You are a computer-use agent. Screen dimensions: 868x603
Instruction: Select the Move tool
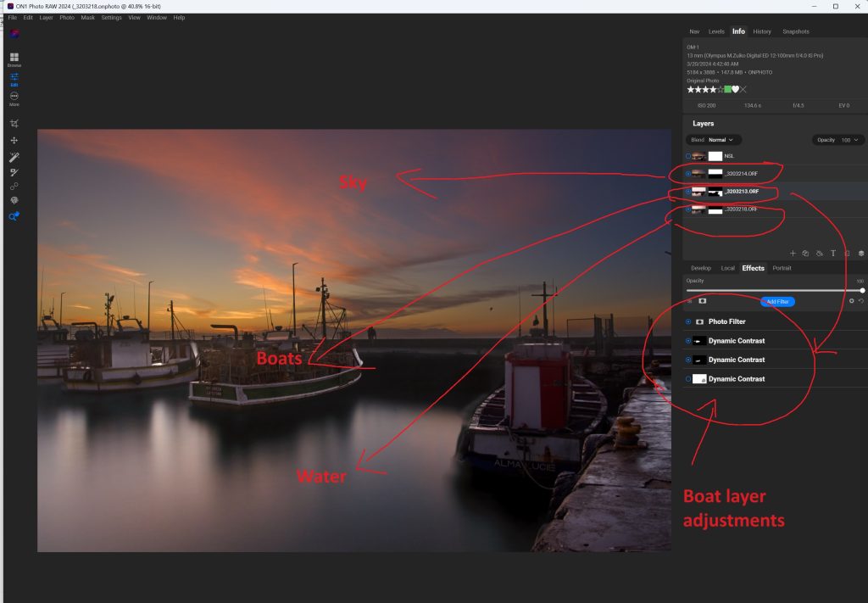click(14, 141)
